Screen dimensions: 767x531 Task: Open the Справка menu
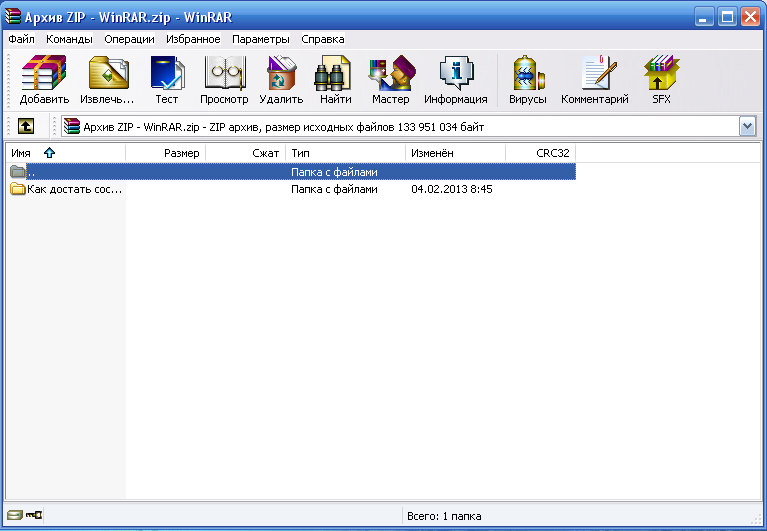[323, 39]
